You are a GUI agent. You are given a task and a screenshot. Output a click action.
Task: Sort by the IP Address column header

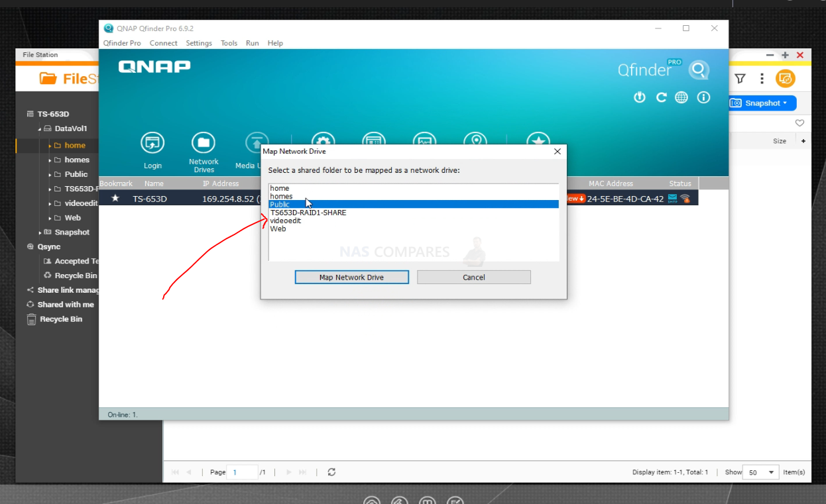tap(221, 183)
